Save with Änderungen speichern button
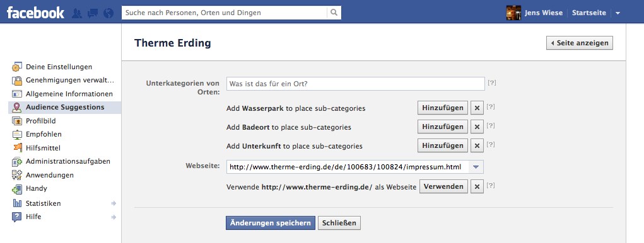644x243 pixels. [x=271, y=223]
